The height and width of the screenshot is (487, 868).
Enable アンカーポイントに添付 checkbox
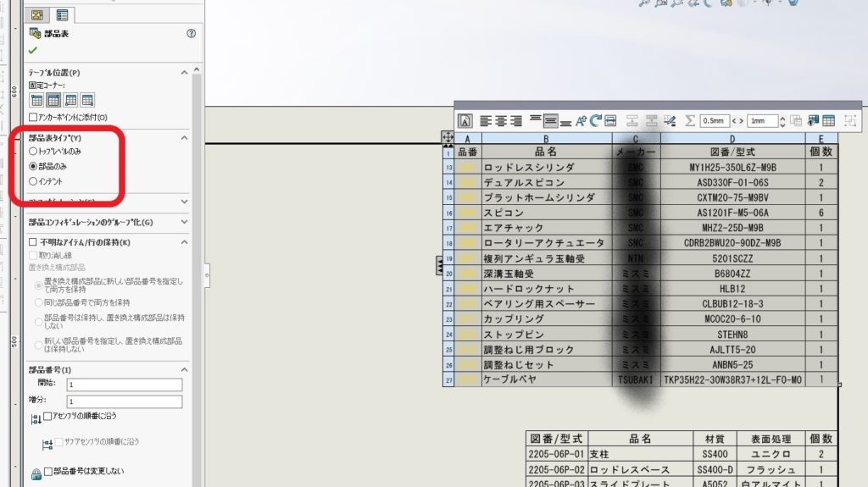tap(33, 117)
